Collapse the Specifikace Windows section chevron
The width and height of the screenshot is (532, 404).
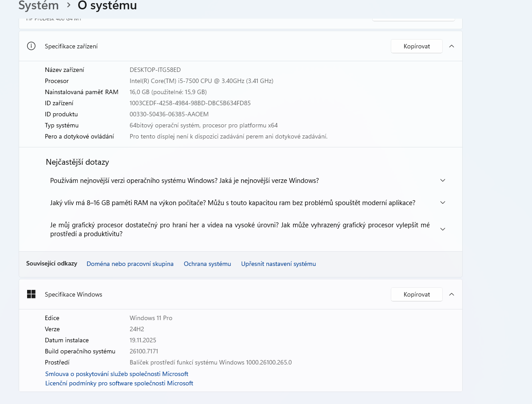click(x=452, y=294)
